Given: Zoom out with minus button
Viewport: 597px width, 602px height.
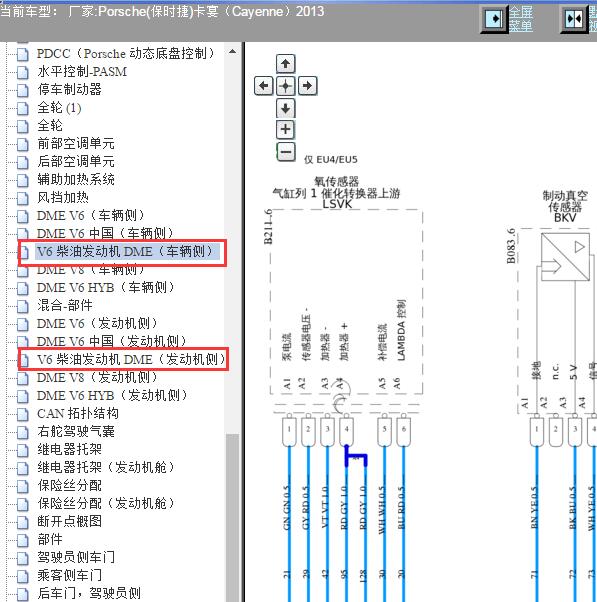Looking at the screenshot, I should tap(286, 152).
